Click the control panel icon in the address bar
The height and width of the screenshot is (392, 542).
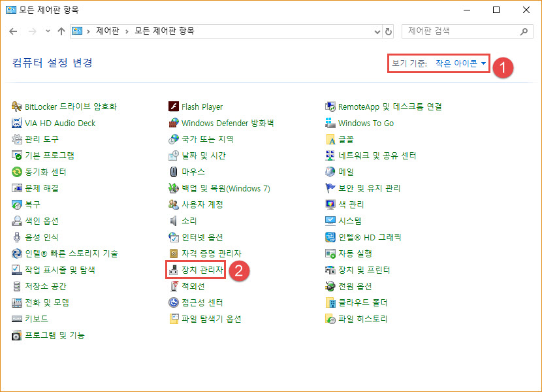[77, 31]
